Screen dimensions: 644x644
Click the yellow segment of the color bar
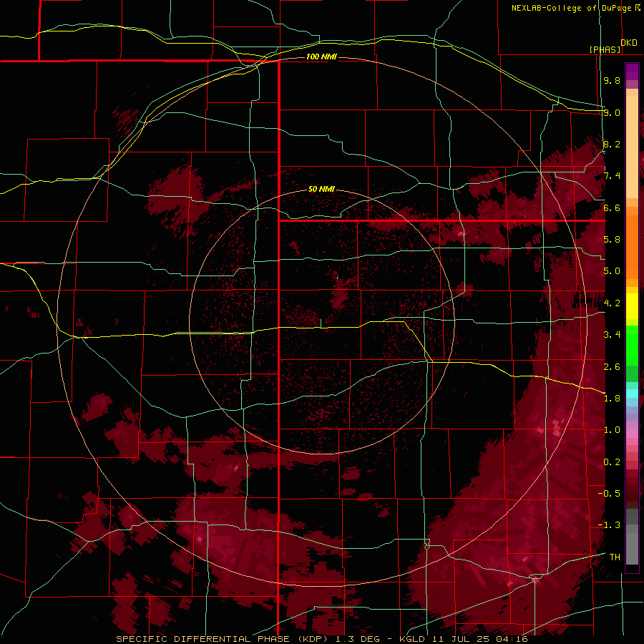pyautogui.click(x=632, y=306)
